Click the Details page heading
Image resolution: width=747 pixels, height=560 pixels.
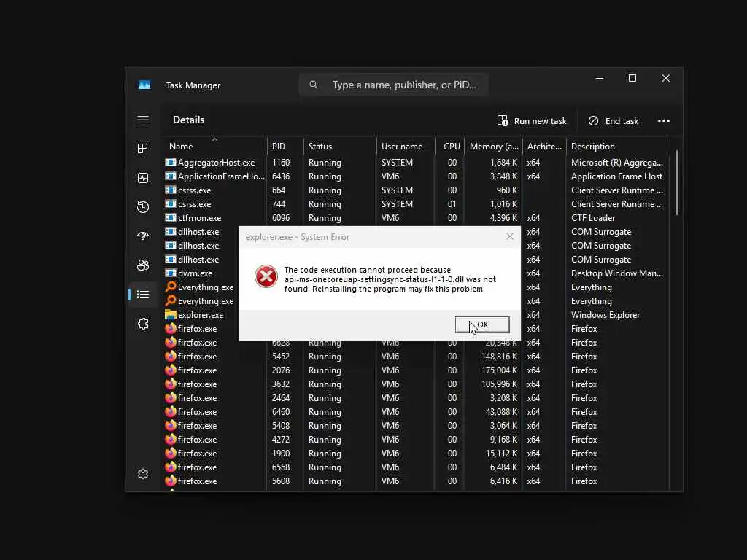point(189,120)
